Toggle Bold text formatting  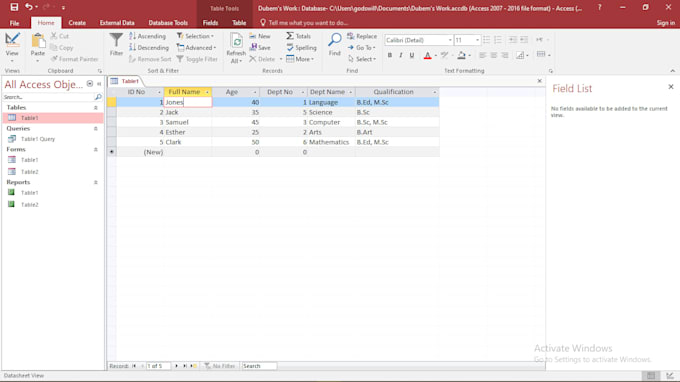pyautogui.click(x=389, y=55)
